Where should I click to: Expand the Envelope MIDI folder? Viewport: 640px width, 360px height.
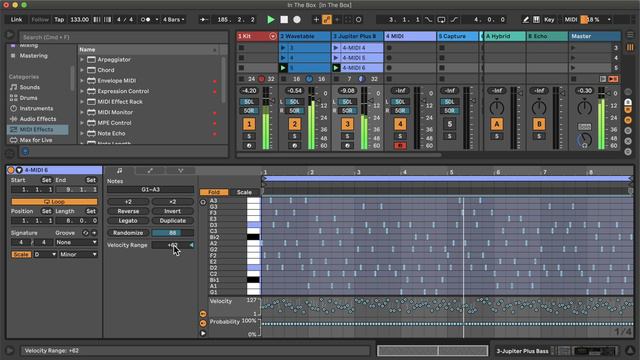[82, 81]
